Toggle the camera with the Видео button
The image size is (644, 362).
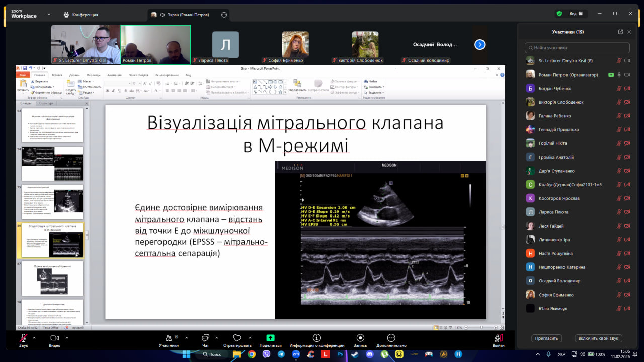click(54, 338)
